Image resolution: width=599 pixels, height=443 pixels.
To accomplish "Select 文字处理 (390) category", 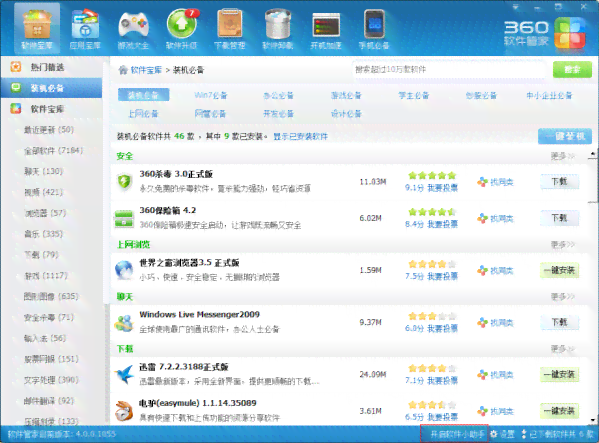I will 51,380.
